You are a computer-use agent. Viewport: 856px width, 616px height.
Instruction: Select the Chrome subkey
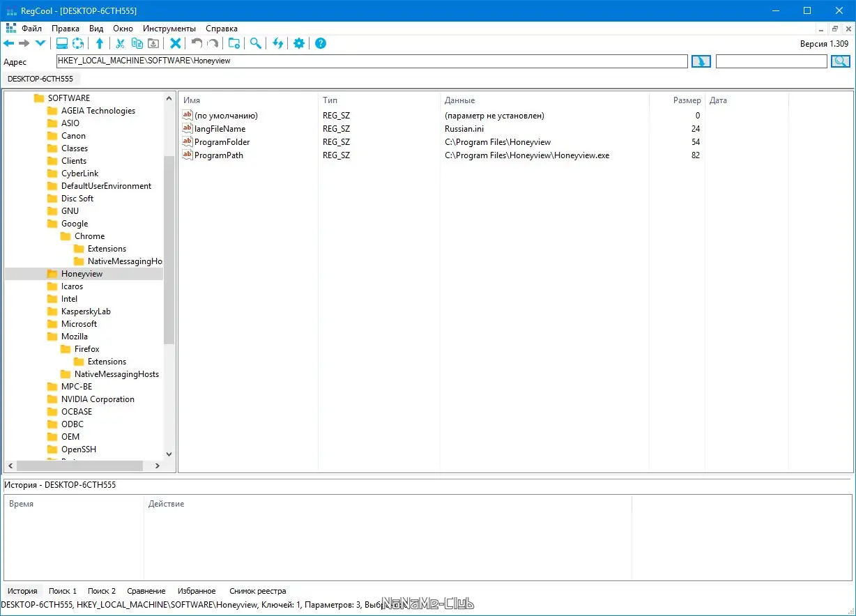(89, 236)
